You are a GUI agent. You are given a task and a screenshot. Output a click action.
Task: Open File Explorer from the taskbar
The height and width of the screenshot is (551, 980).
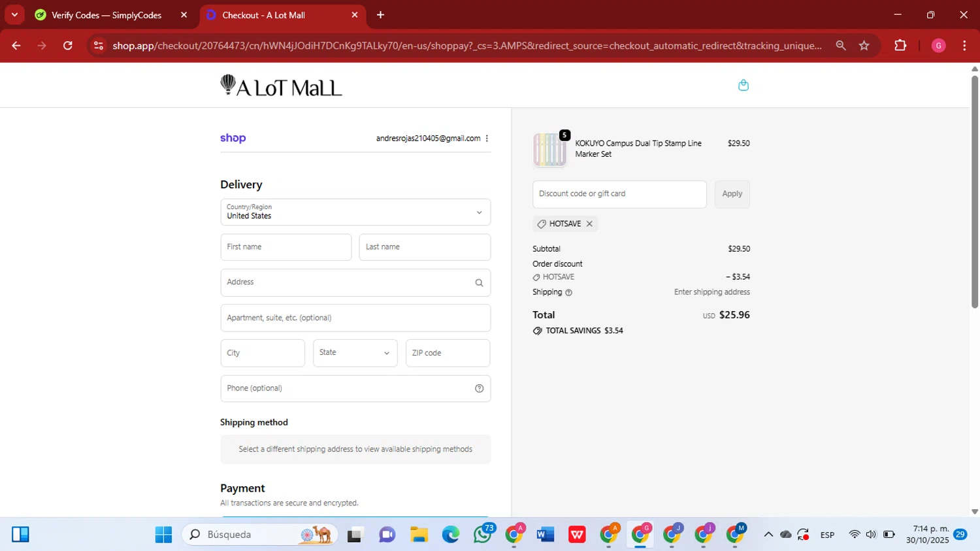point(419,535)
